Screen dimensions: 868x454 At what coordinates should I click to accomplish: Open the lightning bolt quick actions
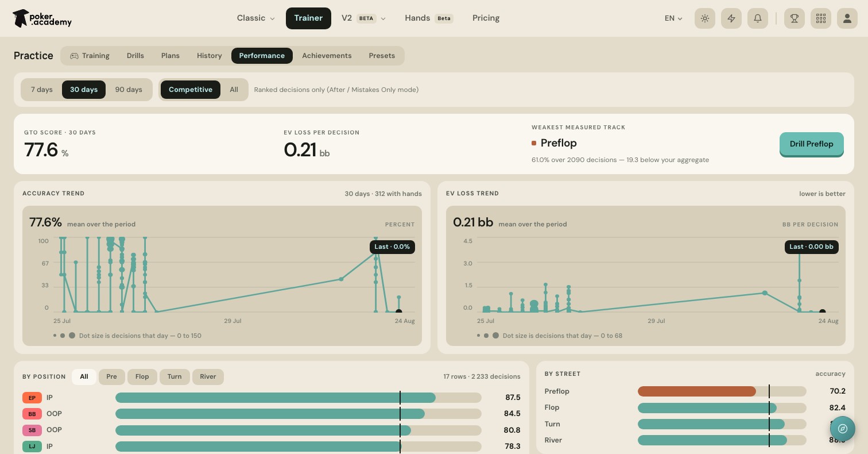point(731,18)
